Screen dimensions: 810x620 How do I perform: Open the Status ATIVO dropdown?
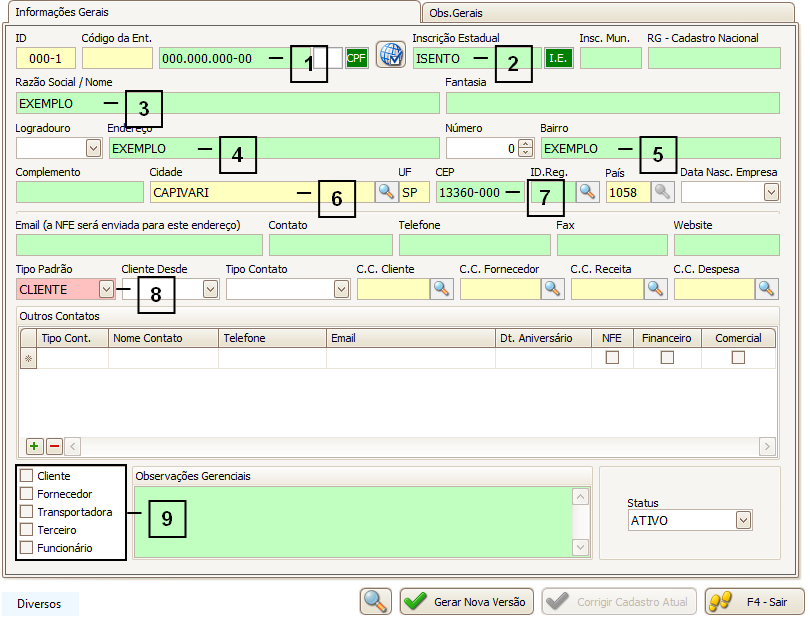point(742,520)
